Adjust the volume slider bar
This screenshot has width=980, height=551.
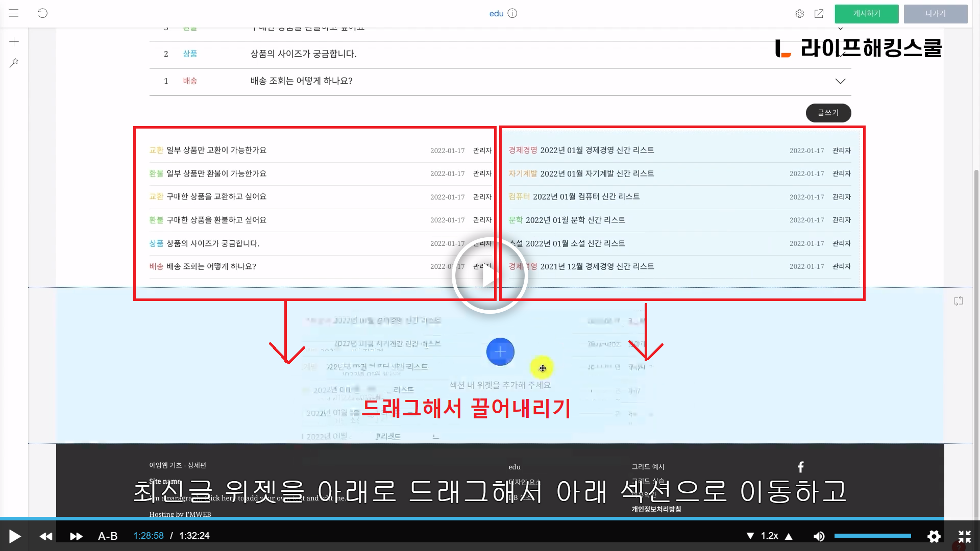(872, 536)
